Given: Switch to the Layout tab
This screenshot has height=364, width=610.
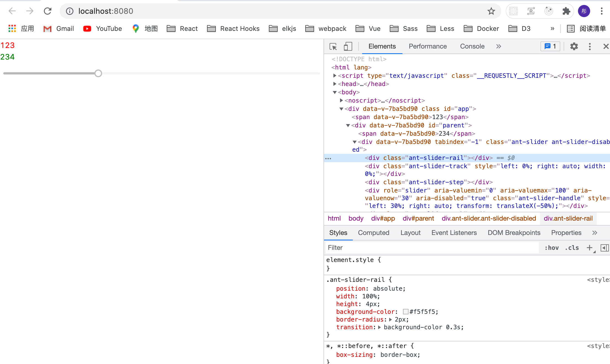Looking at the screenshot, I should pos(410,233).
